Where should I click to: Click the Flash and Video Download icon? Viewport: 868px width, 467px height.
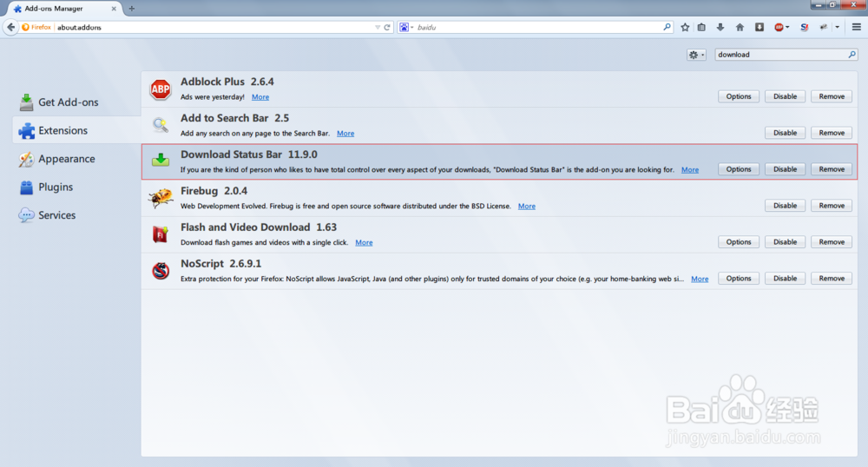161,234
